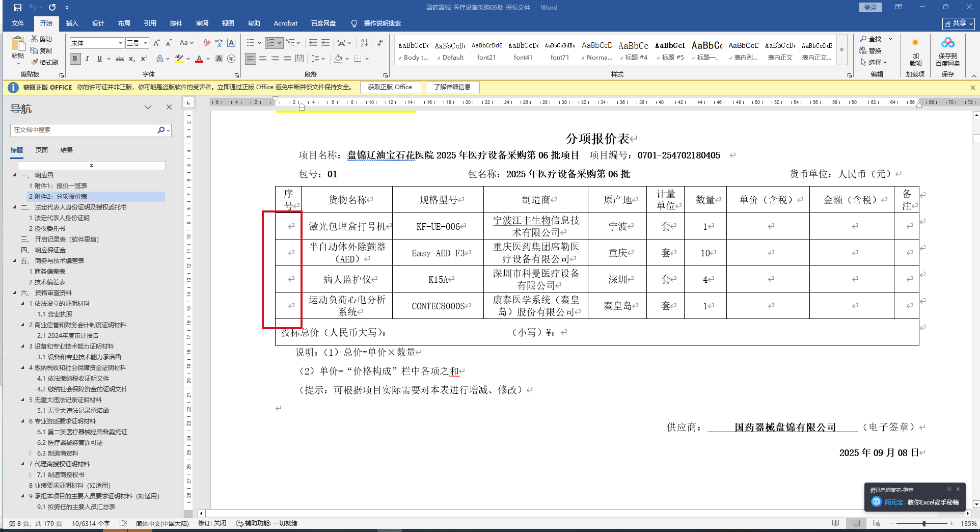Apply text effects with the outlined A
Screen dimensions: 980x532
point(160,59)
